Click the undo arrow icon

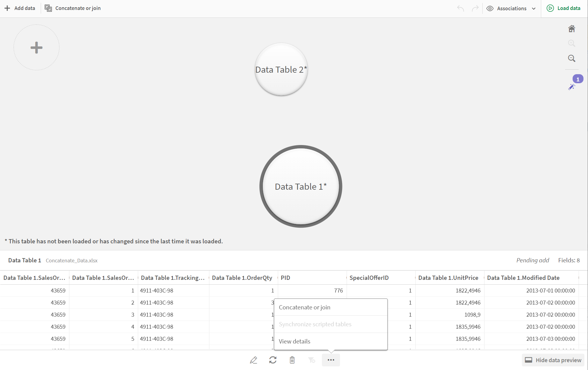(460, 8)
